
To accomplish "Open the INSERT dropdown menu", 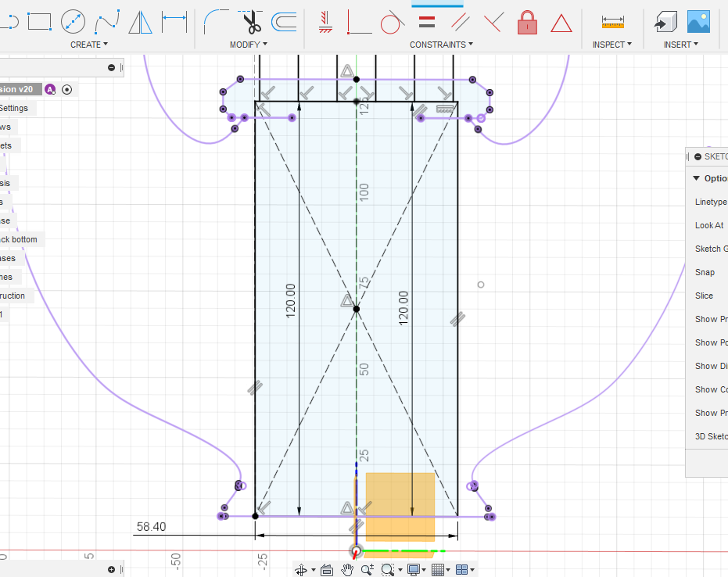I will [680, 45].
